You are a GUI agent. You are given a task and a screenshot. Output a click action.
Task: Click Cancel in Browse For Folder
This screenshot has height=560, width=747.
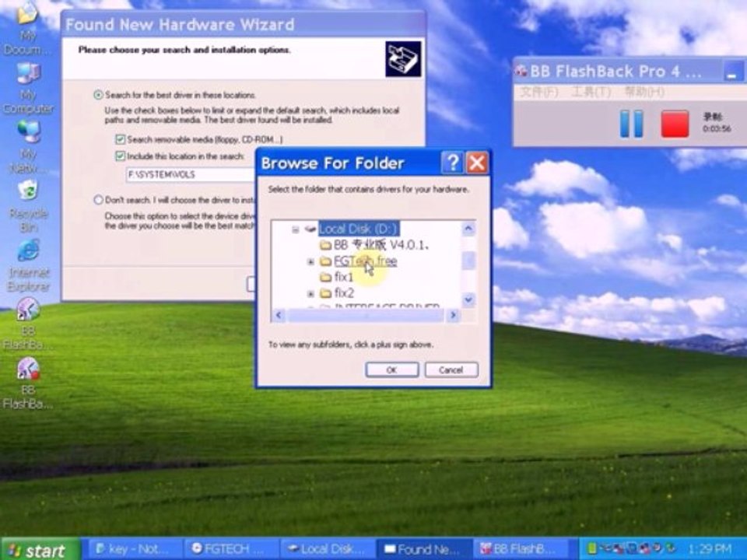coord(451,370)
